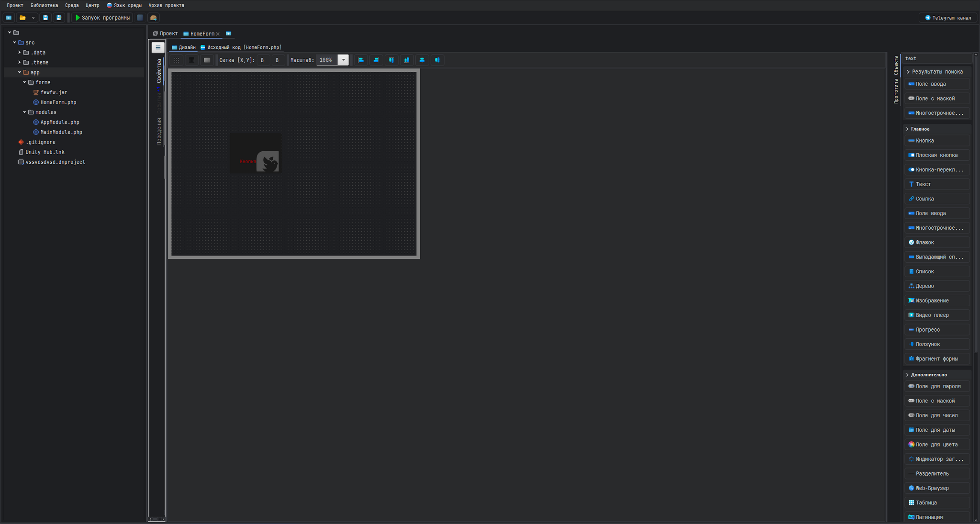
Task: Select the Кнопка-перекл... toggle component
Action: [937, 170]
